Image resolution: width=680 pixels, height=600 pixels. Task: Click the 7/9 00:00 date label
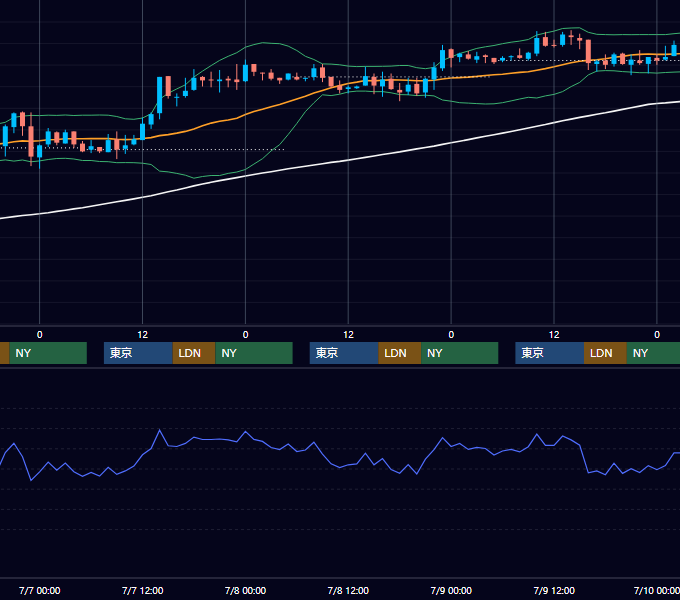pos(451,590)
